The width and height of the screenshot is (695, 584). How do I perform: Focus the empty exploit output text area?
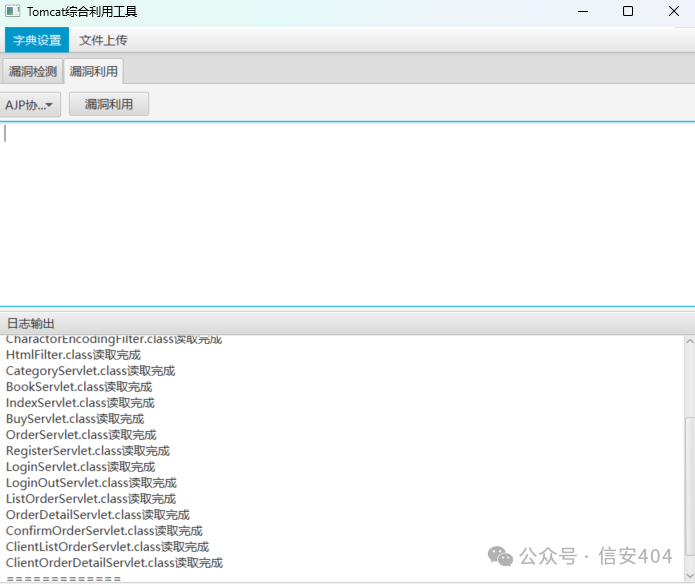click(348, 214)
